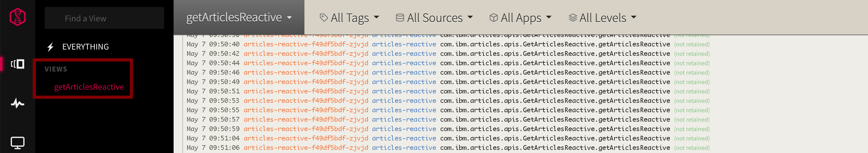Select getArticlesReactive under Views
Screen dimensions: 868x153
pyautogui.click(x=89, y=87)
